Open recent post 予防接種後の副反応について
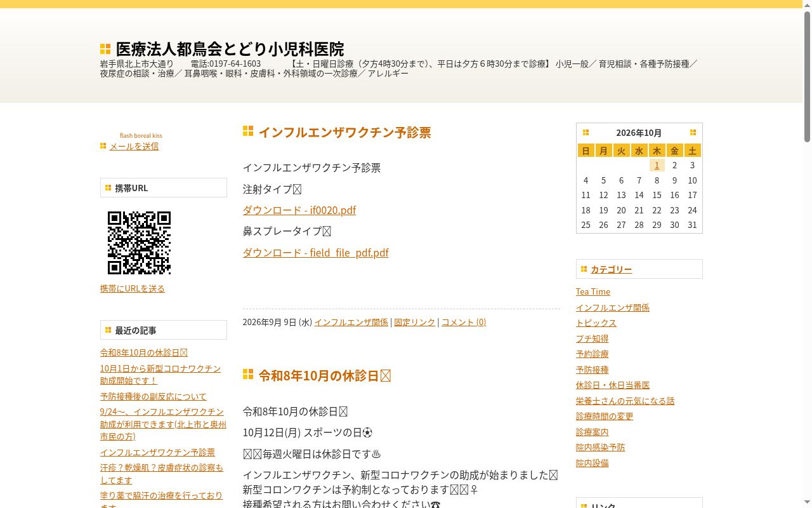The width and height of the screenshot is (812, 508). tap(153, 396)
